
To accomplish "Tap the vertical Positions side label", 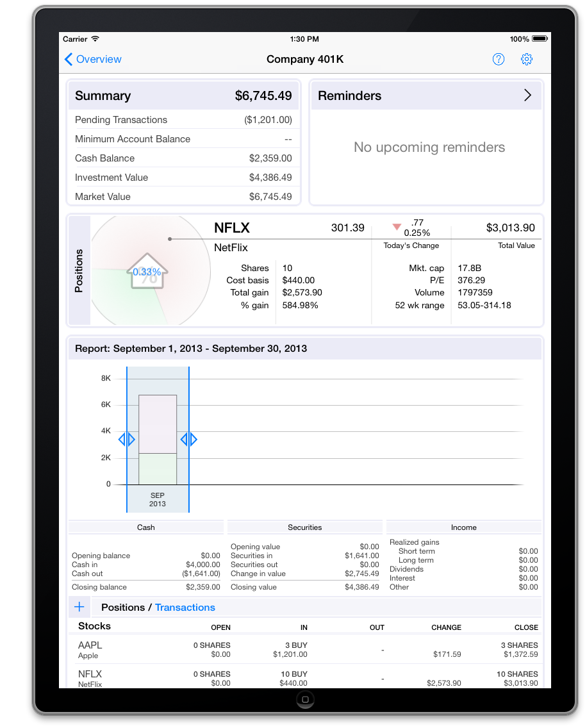I will tap(79, 271).
